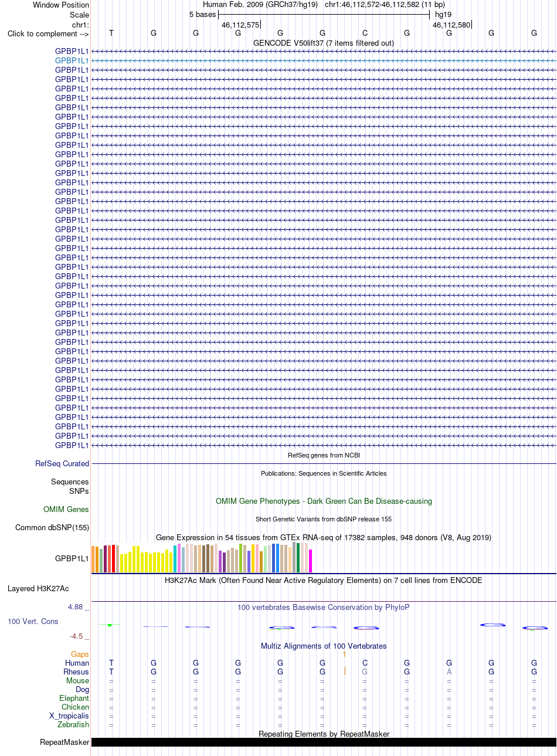Click the GTEx Gene Expression in 54 tissues title
This screenshot has height=756, width=557.
click(x=324, y=537)
